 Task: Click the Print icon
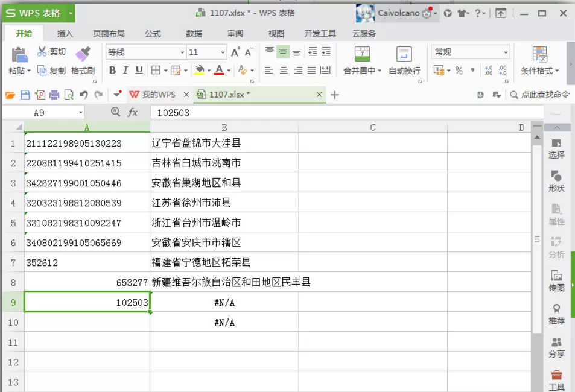coord(54,95)
